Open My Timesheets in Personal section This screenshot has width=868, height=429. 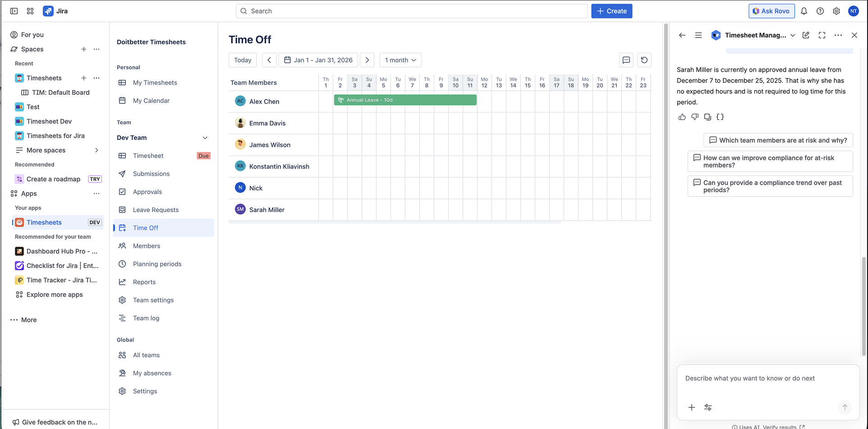point(163,83)
